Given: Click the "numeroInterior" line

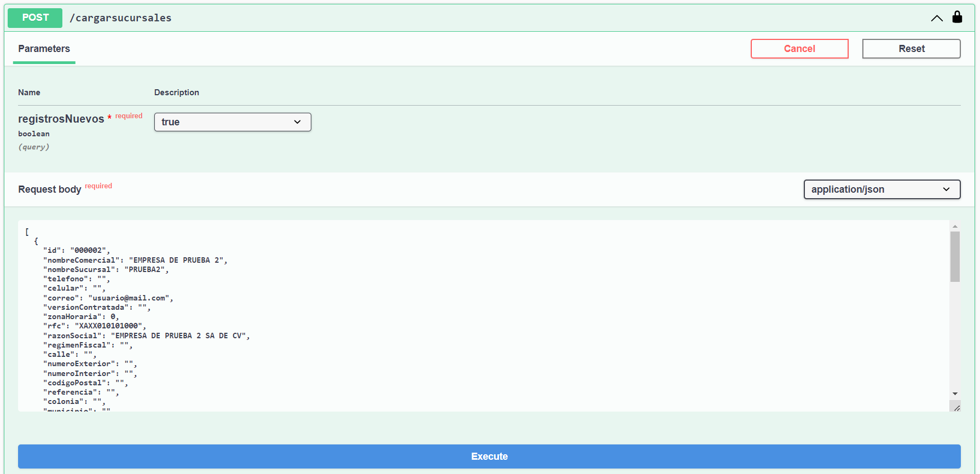Looking at the screenshot, I should [90, 373].
